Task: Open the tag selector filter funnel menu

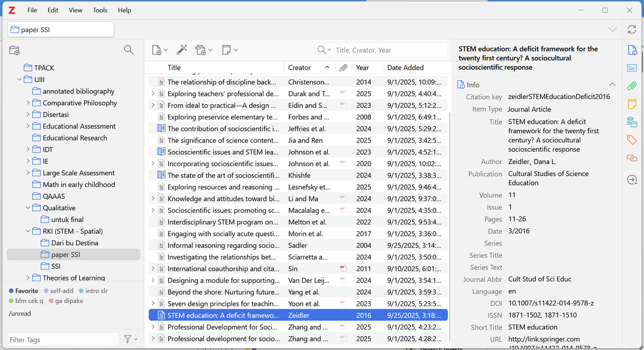Action: click(x=130, y=339)
